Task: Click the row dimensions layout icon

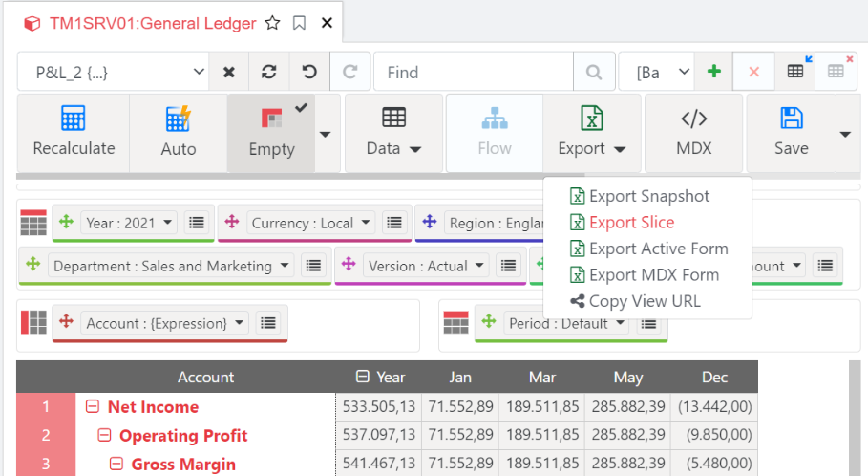Action: (33, 322)
